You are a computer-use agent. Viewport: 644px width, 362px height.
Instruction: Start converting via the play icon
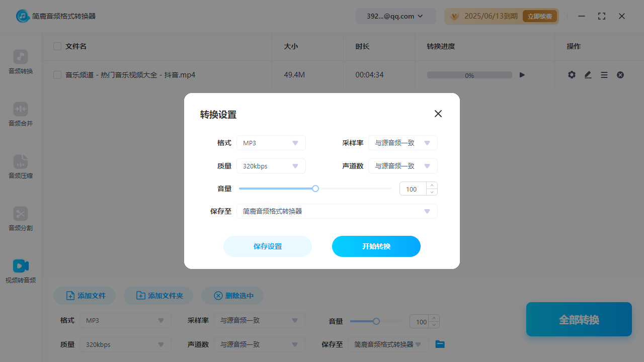(522, 74)
